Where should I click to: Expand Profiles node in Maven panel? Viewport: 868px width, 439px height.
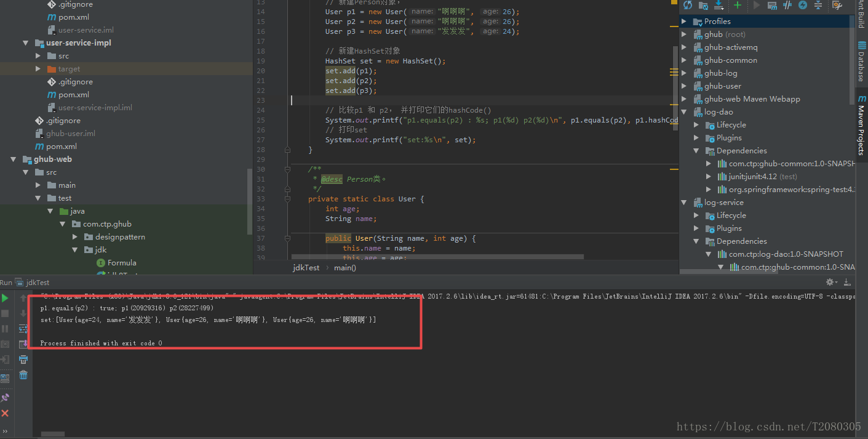click(x=684, y=22)
